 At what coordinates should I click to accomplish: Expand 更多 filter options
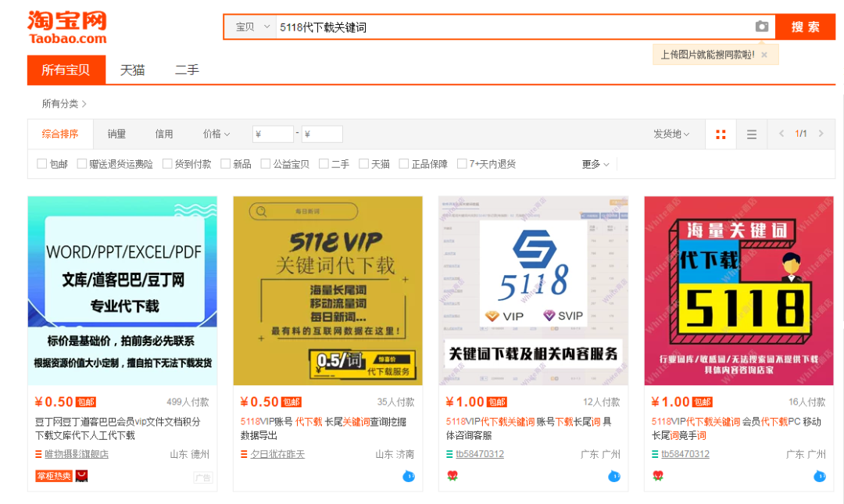(x=595, y=164)
